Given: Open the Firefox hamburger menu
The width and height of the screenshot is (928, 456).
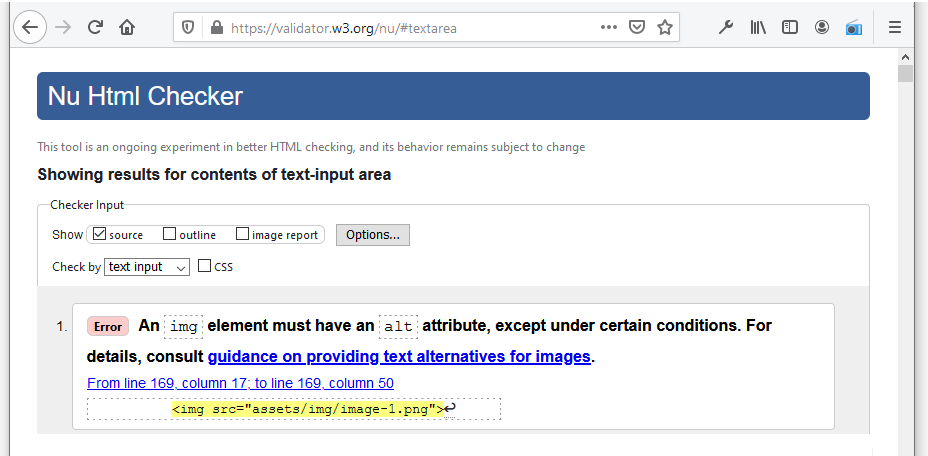Looking at the screenshot, I should (x=895, y=28).
